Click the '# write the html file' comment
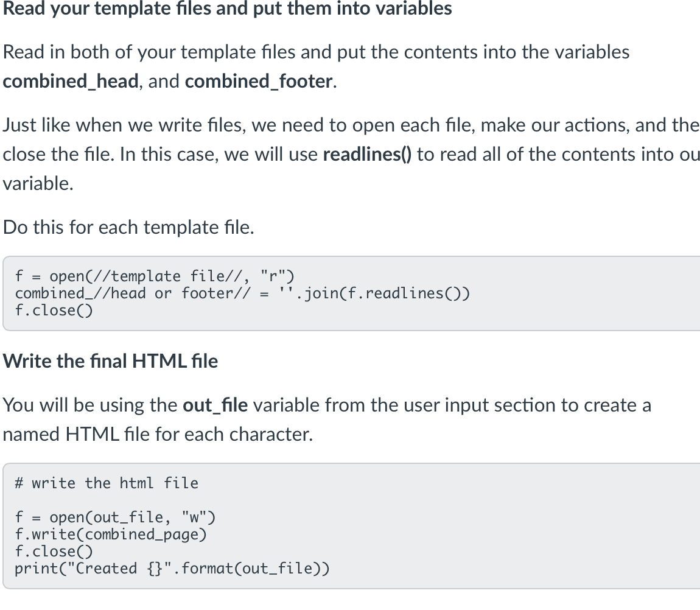700x610 pixels. point(107,483)
